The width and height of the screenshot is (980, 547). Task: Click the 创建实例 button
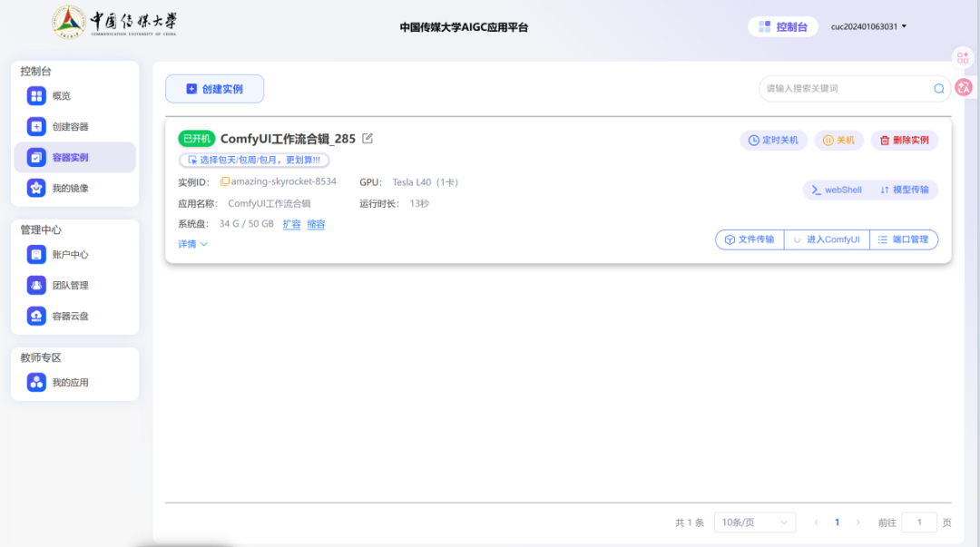click(214, 89)
